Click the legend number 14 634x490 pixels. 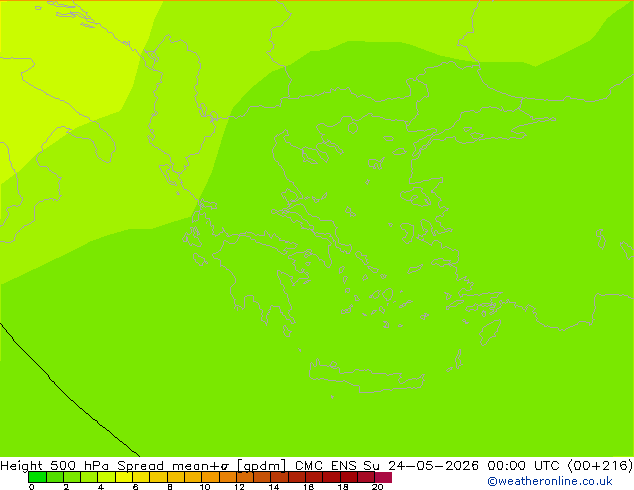tap(274, 486)
